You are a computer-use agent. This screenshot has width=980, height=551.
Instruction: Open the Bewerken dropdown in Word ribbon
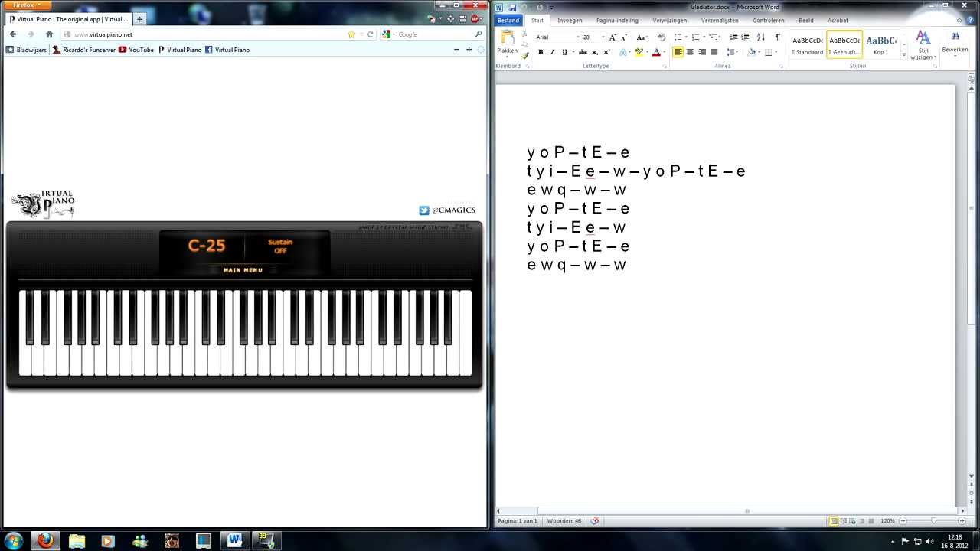[x=955, y=43]
